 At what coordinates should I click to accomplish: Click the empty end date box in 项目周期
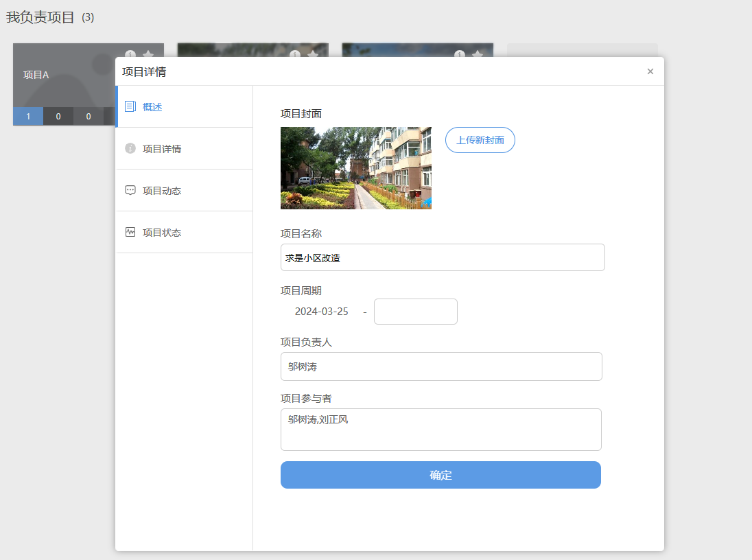coord(415,312)
